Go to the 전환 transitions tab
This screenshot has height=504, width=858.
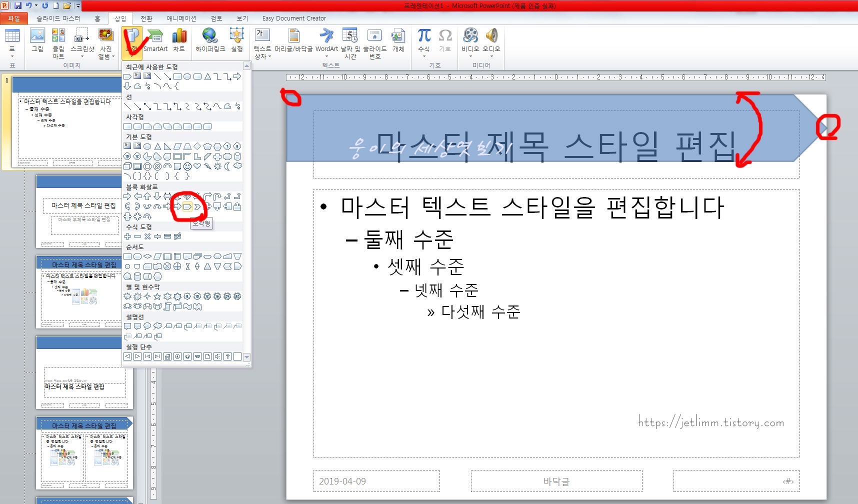pos(146,18)
